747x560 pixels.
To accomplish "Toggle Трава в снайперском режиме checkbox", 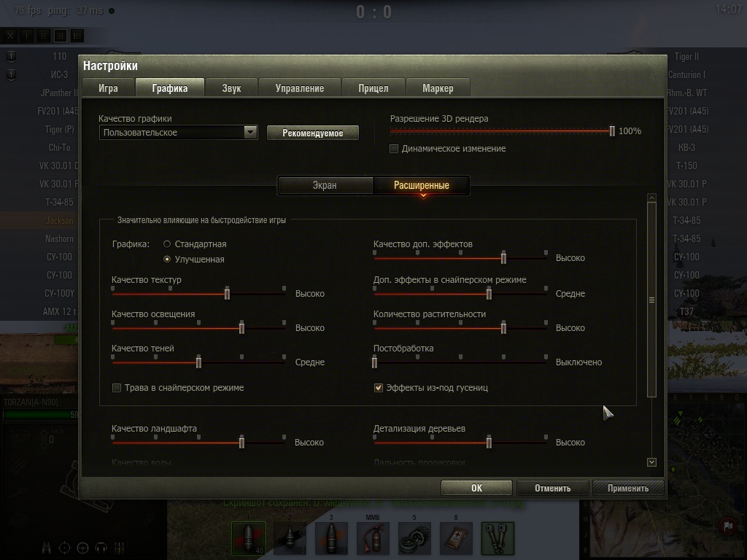I will pyautogui.click(x=117, y=388).
